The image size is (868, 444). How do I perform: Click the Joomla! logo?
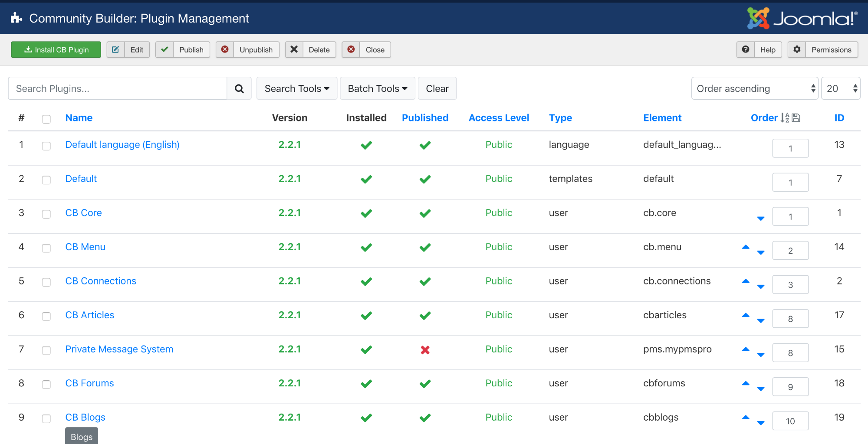[802, 18]
